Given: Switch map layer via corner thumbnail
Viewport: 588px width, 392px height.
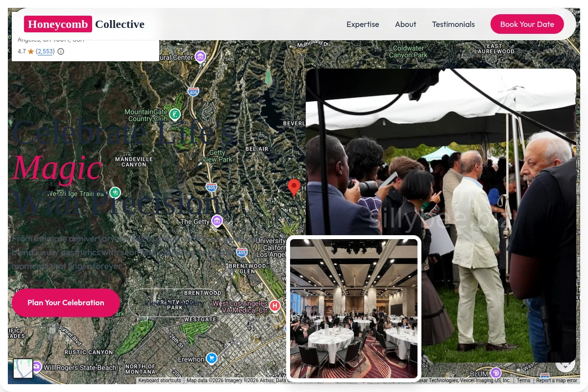Looking at the screenshot, I should [x=23, y=368].
